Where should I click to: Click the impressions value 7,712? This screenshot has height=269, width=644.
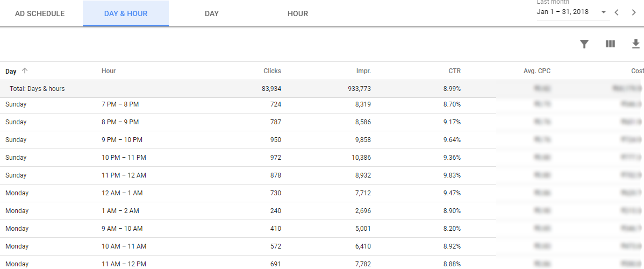point(363,193)
